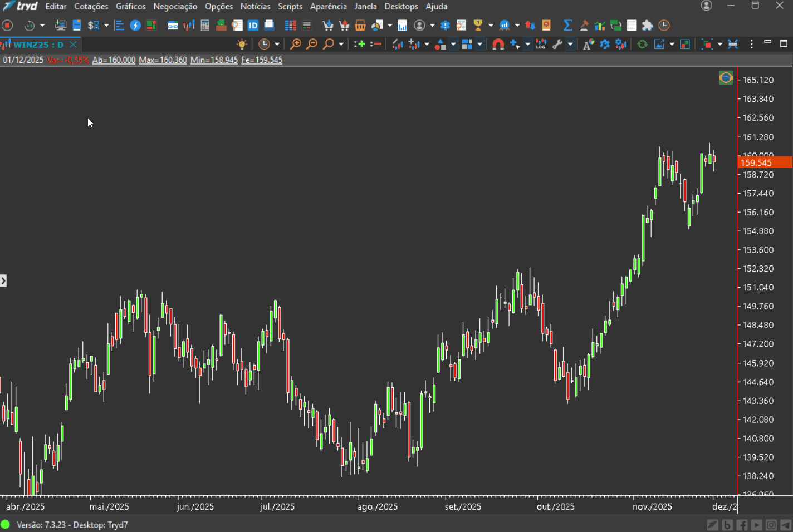
Task: Click the blue ID icon
Action: [x=253, y=26]
